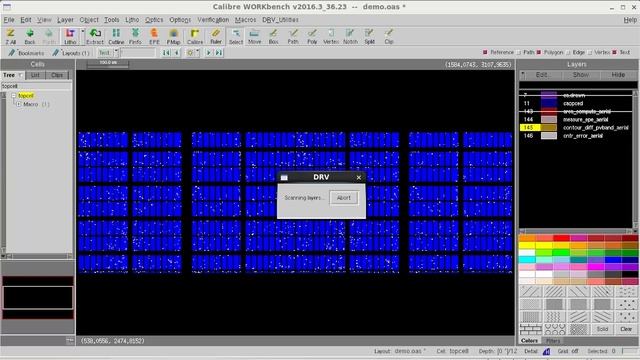Select the brick fill pattern
The width and height of the screenshot is (640, 360).
(x=531, y=329)
